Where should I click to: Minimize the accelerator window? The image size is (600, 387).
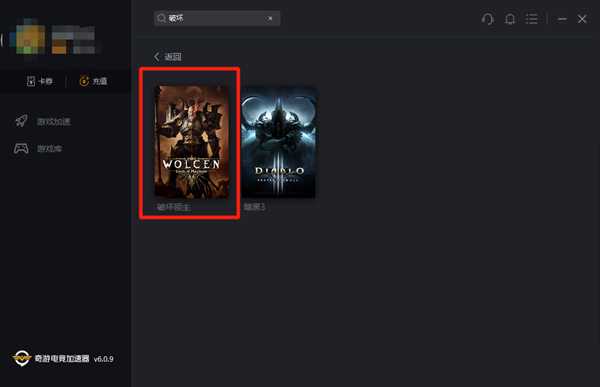point(562,19)
